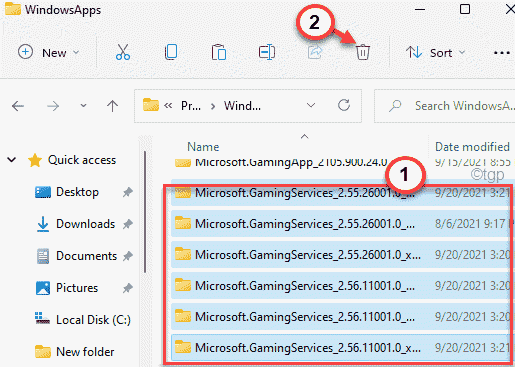The image size is (515, 367).
Task: Open the Sort menu
Action: click(x=435, y=53)
